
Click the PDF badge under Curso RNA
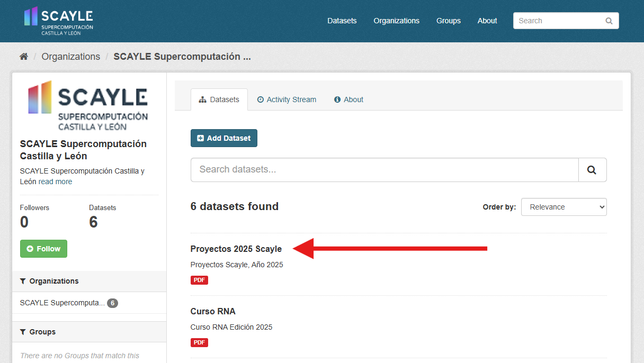click(x=199, y=342)
